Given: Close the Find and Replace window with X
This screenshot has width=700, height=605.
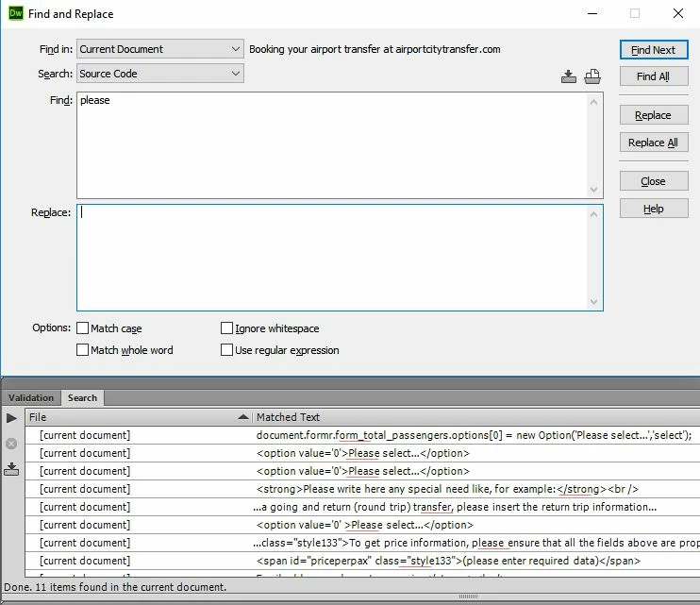Looking at the screenshot, I should point(678,13).
